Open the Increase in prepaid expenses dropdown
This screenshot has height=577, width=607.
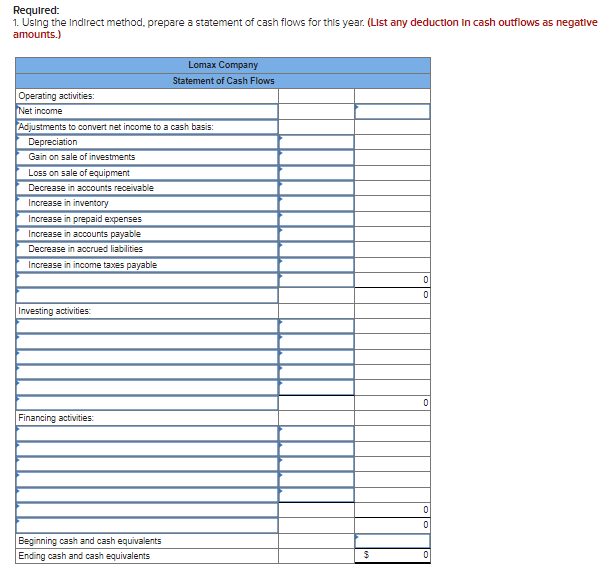[147, 219]
